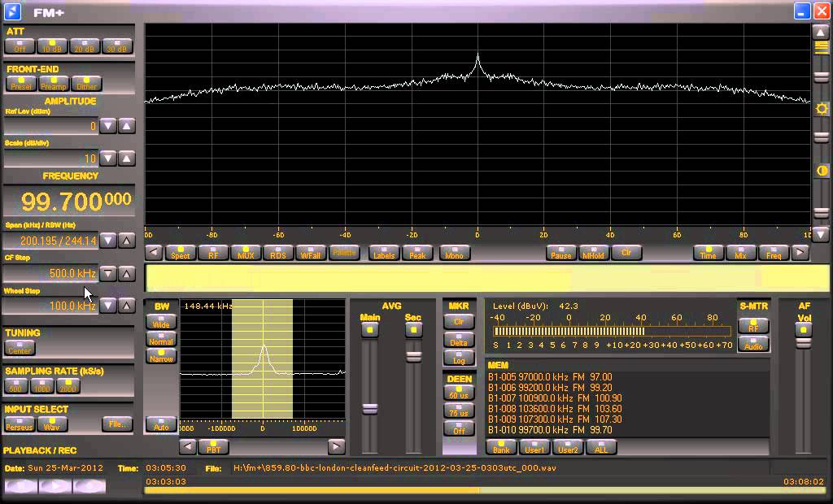Toggle the Peak display button
The width and height of the screenshot is (833, 504).
pyautogui.click(x=417, y=253)
